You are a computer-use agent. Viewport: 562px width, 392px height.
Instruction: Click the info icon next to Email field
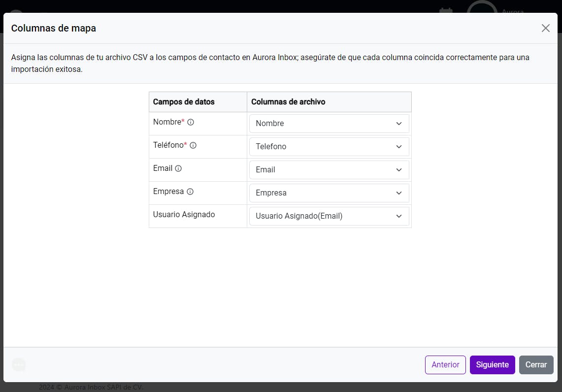[178, 168]
